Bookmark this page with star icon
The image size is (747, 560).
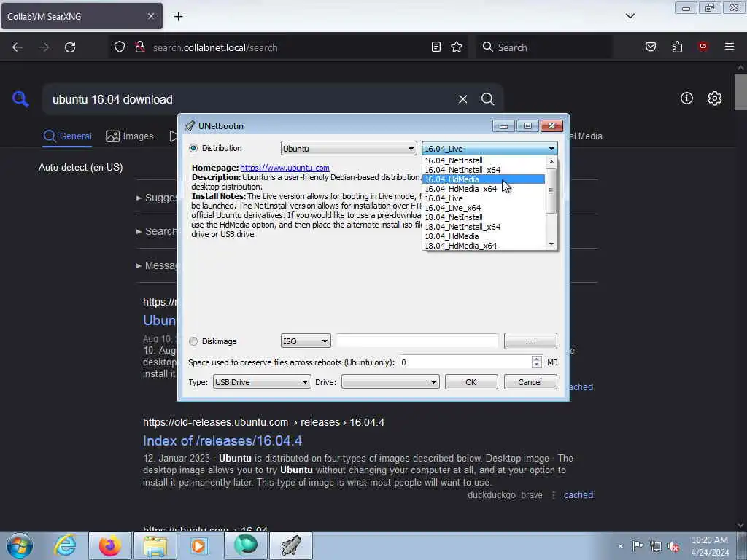click(457, 47)
